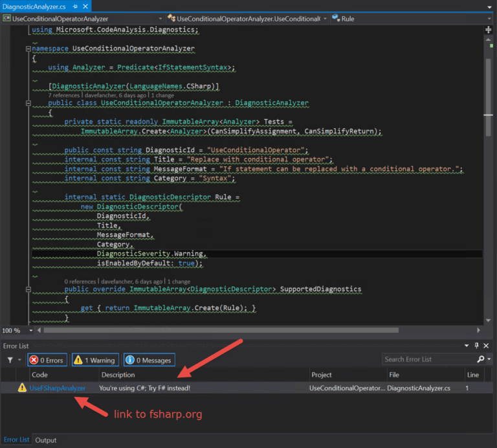This screenshot has height=448, width=497.
Task: Pin the DiagnosticAnalyzer.cs tab
Action: [x=75, y=6]
